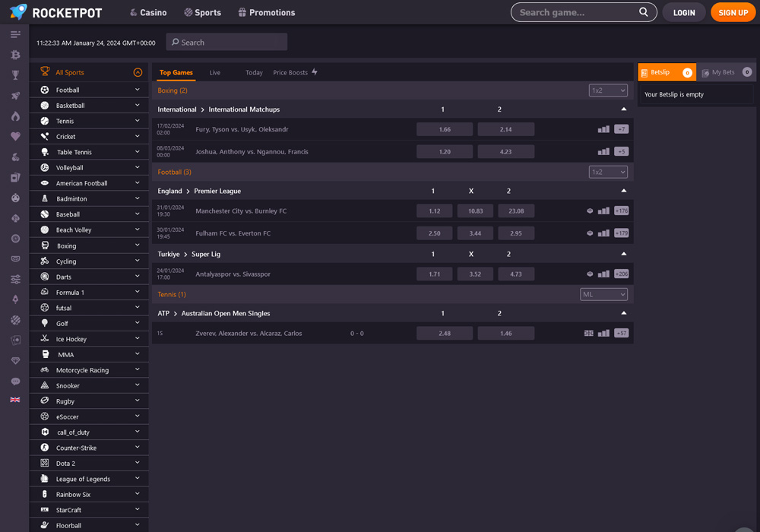Switch to the Top Games tab
760x532 pixels.
[x=176, y=73]
